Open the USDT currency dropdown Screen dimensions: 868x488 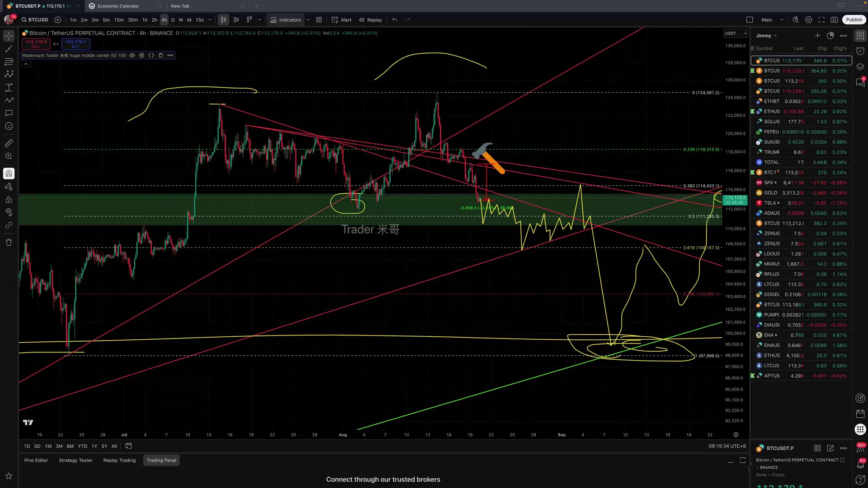[x=735, y=33]
